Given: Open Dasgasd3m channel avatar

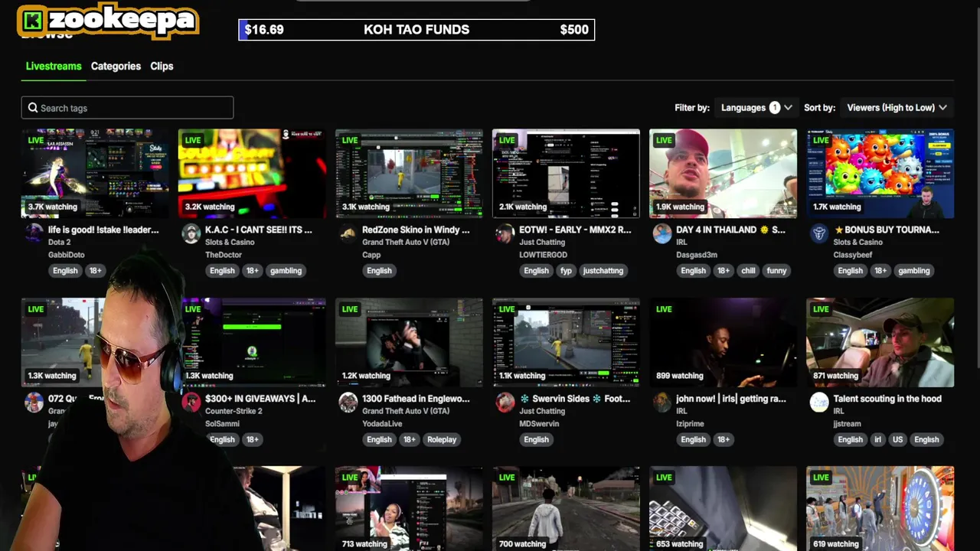Looking at the screenshot, I should pyautogui.click(x=662, y=234).
